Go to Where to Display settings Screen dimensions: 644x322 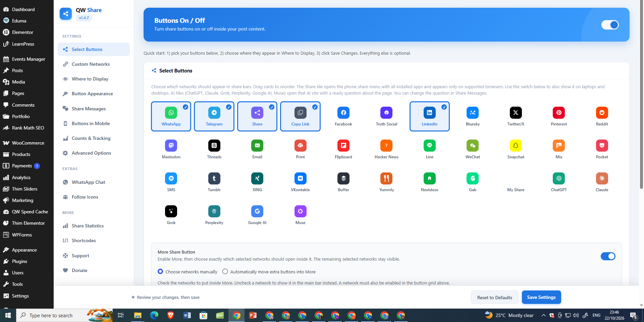(94, 79)
